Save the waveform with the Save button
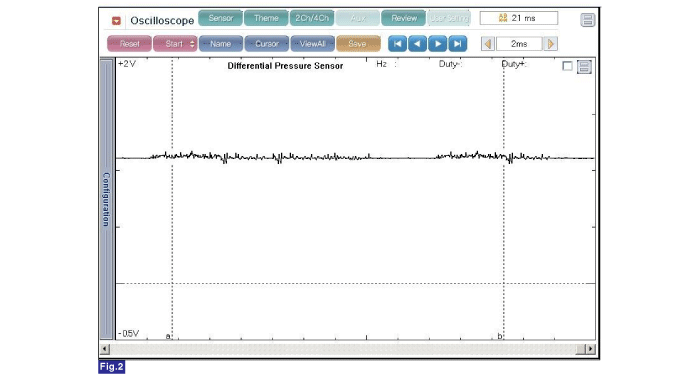 click(358, 44)
